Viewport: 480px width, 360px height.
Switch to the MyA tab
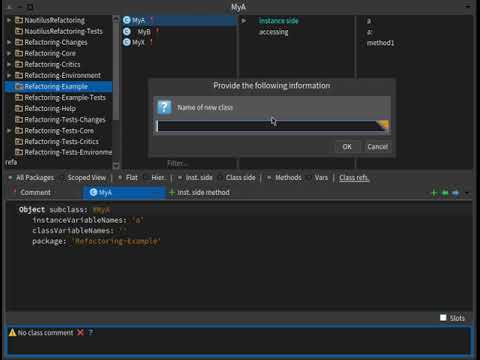[x=124, y=192]
